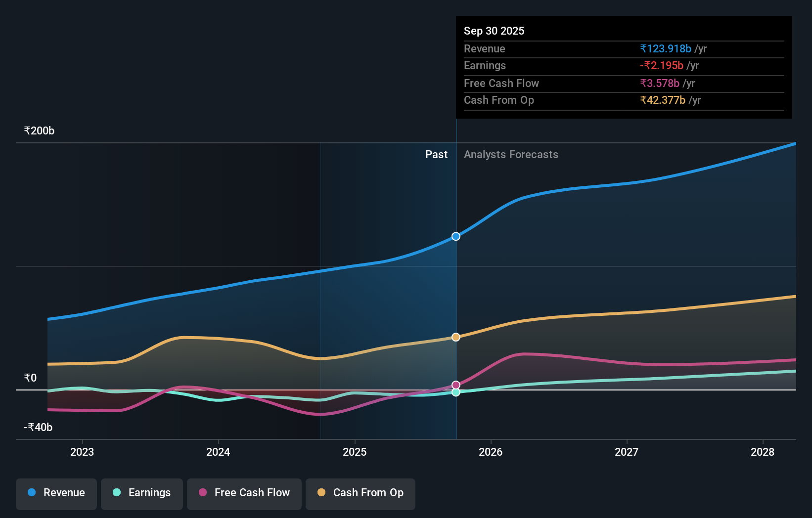Click the yellow Cash From Op legend dot

[321, 493]
